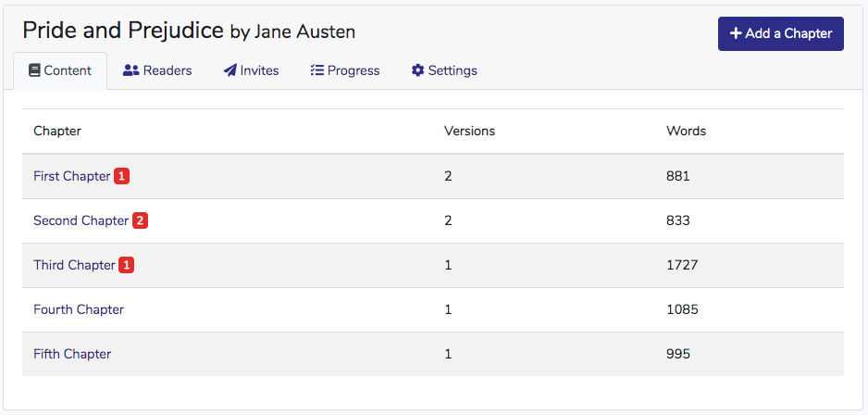This screenshot has width=868, height=415.
Task: Click the plus icon in Add a Chapter
Action: tap(736, 33)
